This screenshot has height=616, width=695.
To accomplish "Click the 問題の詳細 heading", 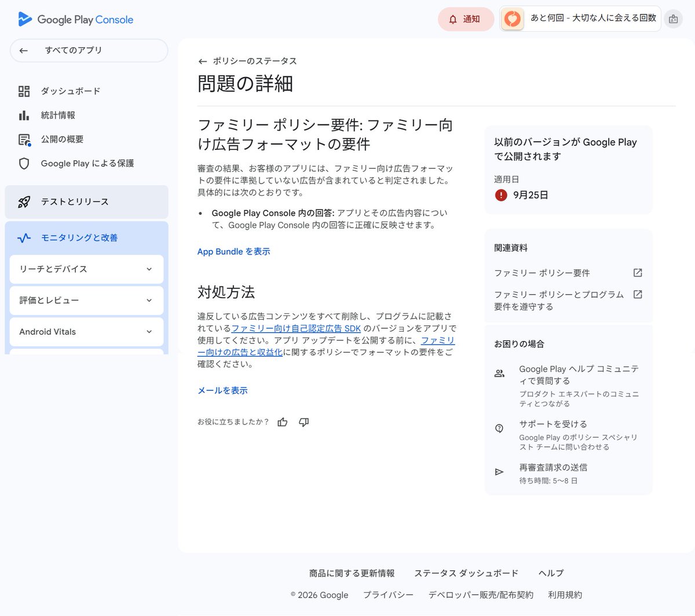I will [245, 84].
